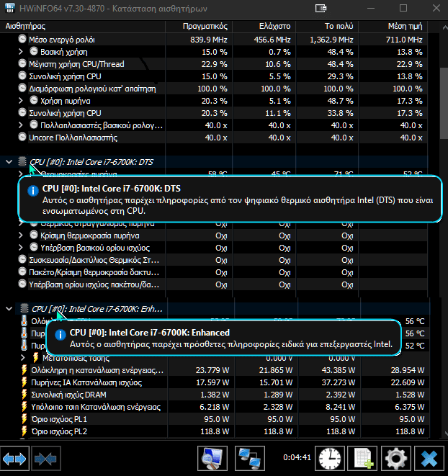
Task: Click the 22.609 W average value
Action: (x=407, y=382)
